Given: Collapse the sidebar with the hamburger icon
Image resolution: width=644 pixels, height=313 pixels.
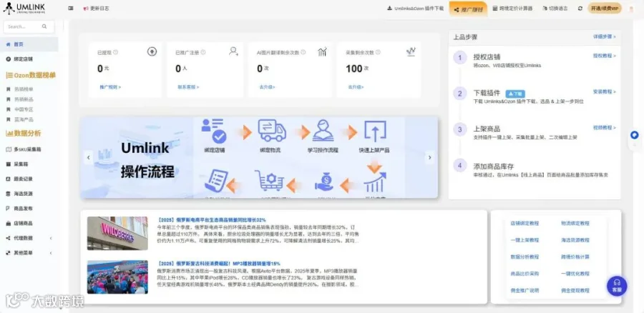Looking at the screenshot, I should pos(71,8).
